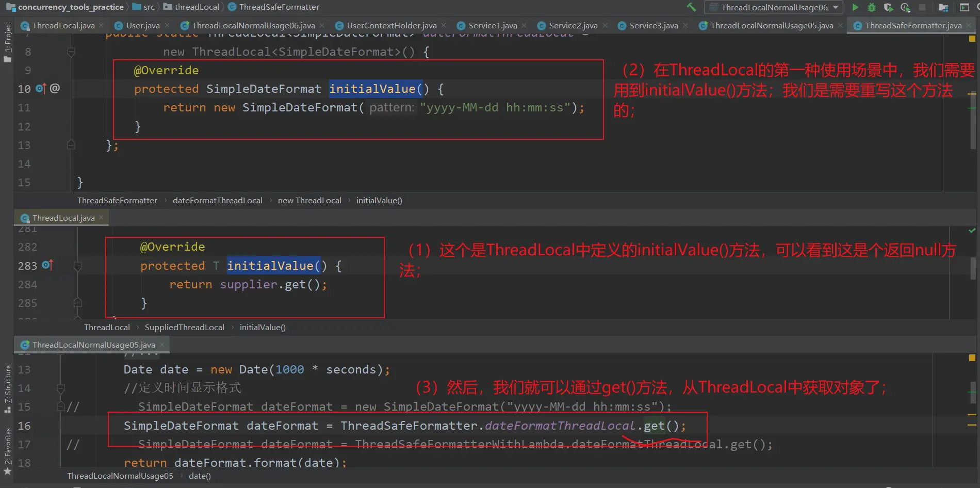Click the yellow warning indicator atop top editor scrollbar

(x=972, y=39)
